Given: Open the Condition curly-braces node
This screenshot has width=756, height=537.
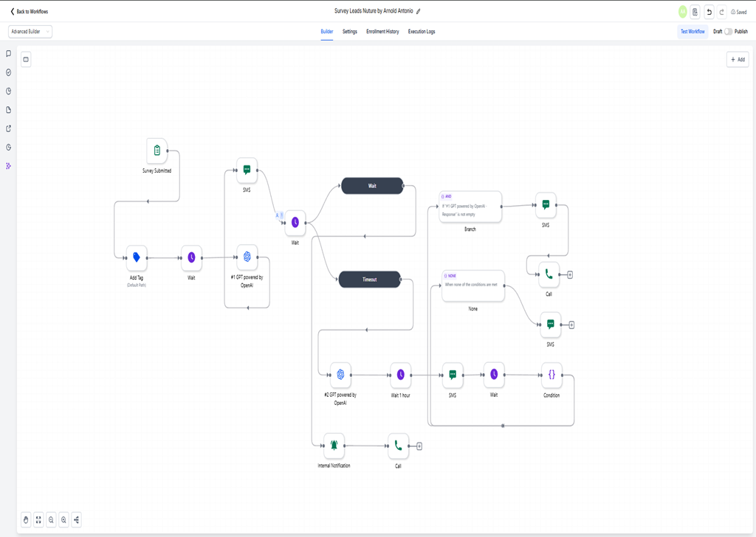Looking at the screenshot, I should click(551, 375).
